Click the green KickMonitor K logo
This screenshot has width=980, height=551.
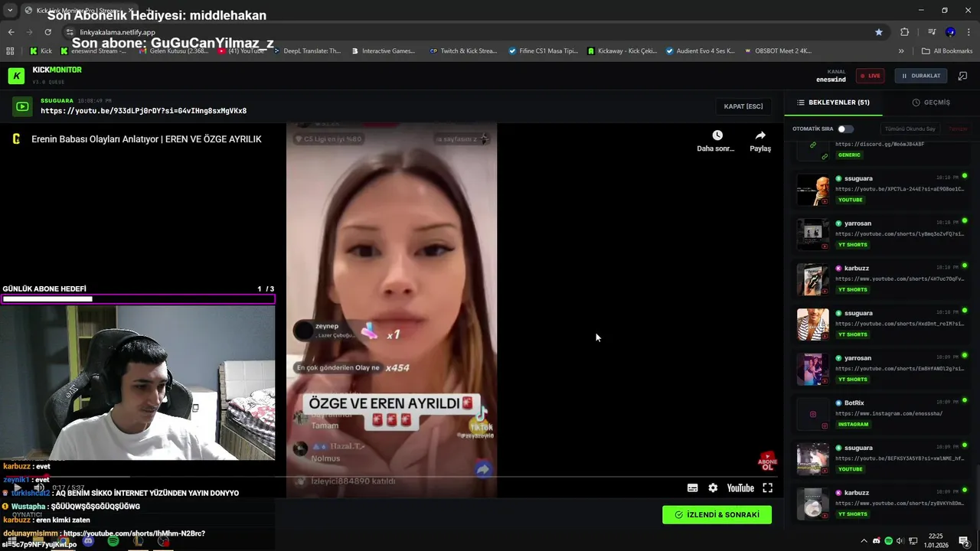pos(16,76)
